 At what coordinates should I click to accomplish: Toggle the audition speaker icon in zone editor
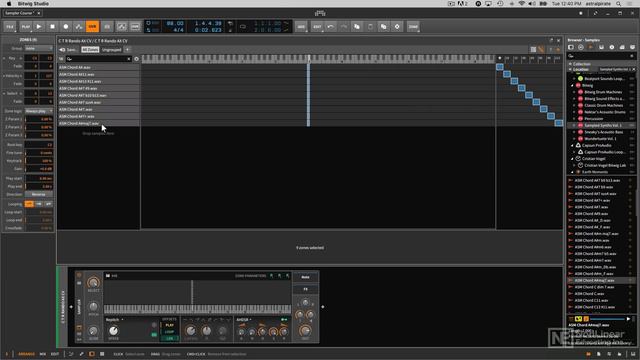62,50
